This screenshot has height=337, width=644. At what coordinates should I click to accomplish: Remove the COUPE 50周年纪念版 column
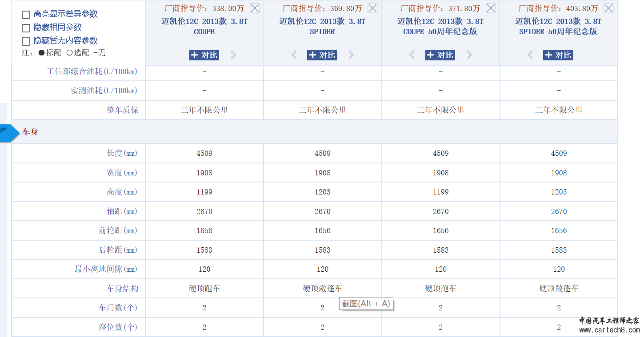[x=490, y=8]
